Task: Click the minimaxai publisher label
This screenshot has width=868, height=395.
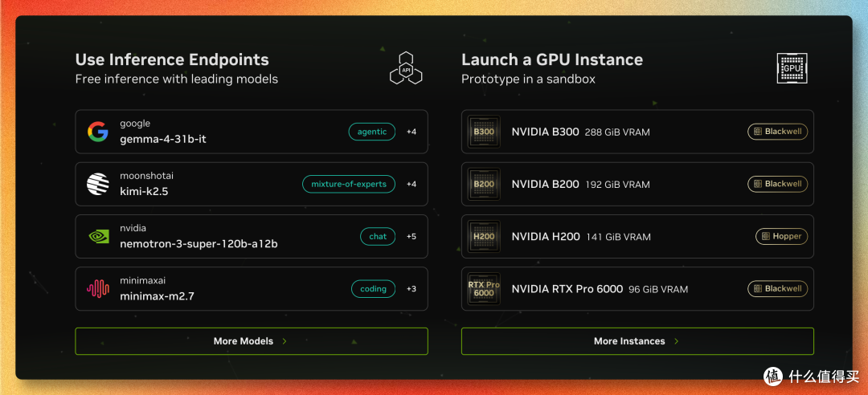Action: click(x=142, y=280)
